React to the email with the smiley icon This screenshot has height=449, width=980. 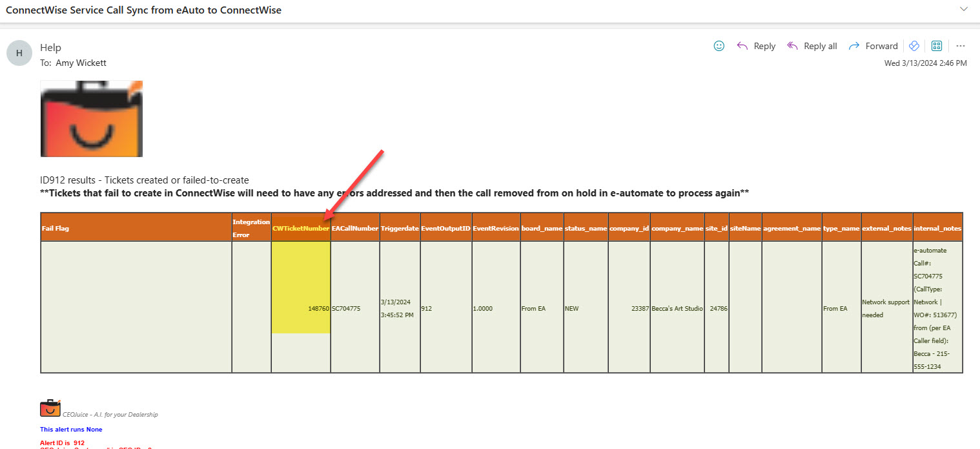[719, 46]
